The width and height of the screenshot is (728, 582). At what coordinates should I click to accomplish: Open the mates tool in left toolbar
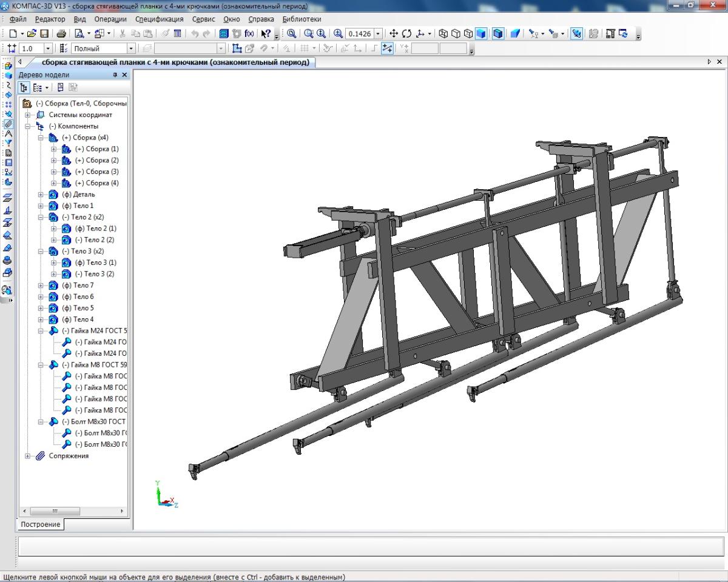coord(8,124)
